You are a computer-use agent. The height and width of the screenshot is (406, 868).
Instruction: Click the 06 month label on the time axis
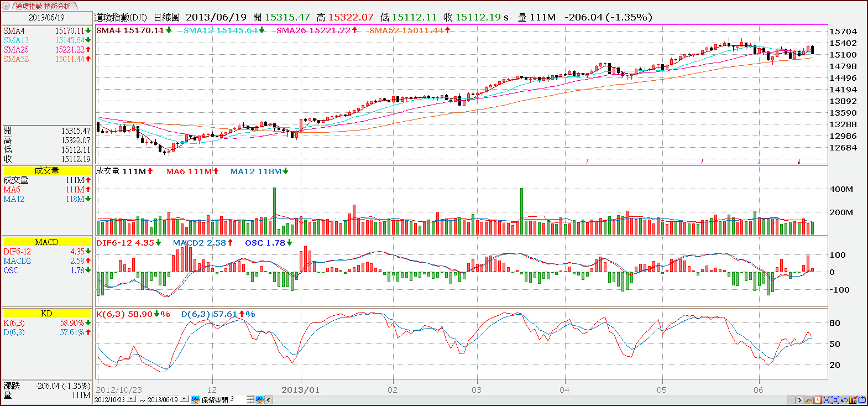pos(758,390)
